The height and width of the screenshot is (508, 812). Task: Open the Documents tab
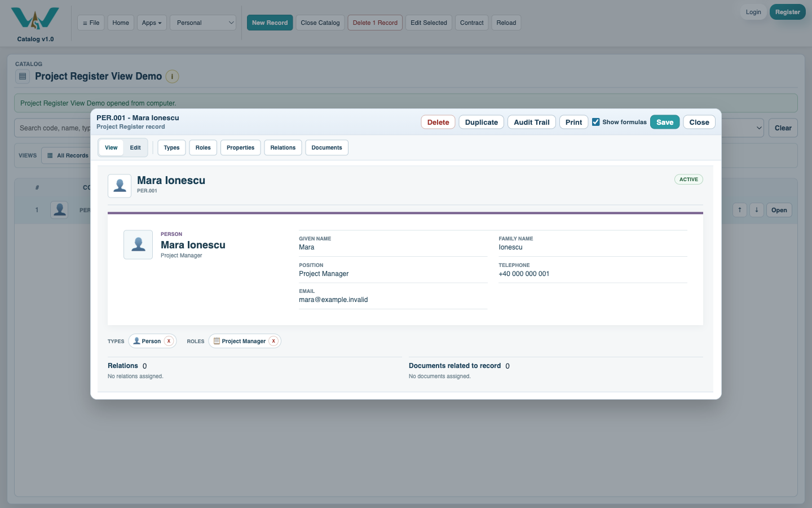point(327,148)
